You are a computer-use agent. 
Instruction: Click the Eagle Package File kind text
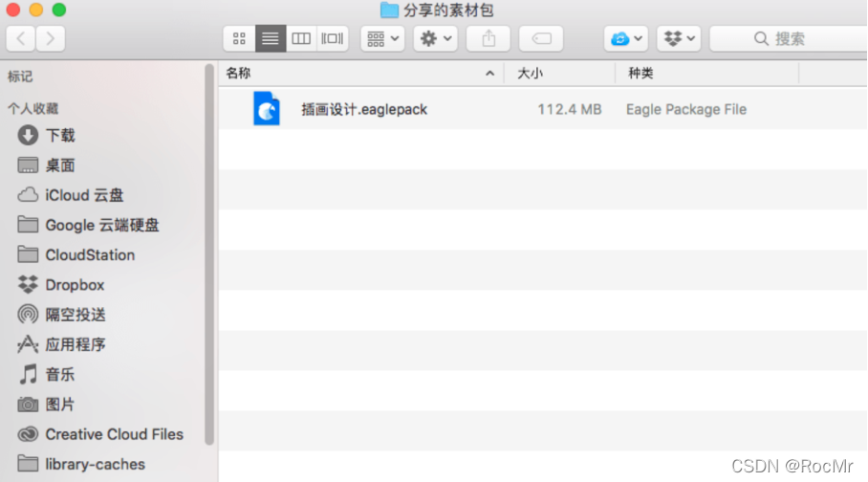coord(686,109)
